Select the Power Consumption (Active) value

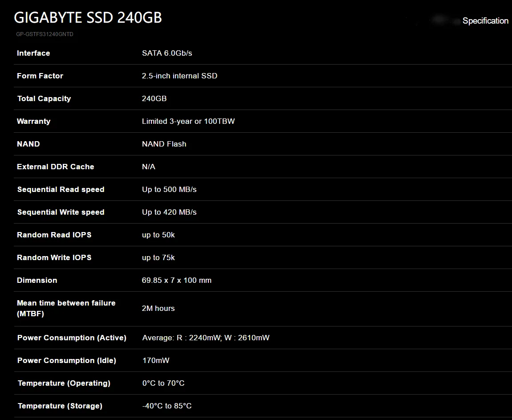point(206,338)
